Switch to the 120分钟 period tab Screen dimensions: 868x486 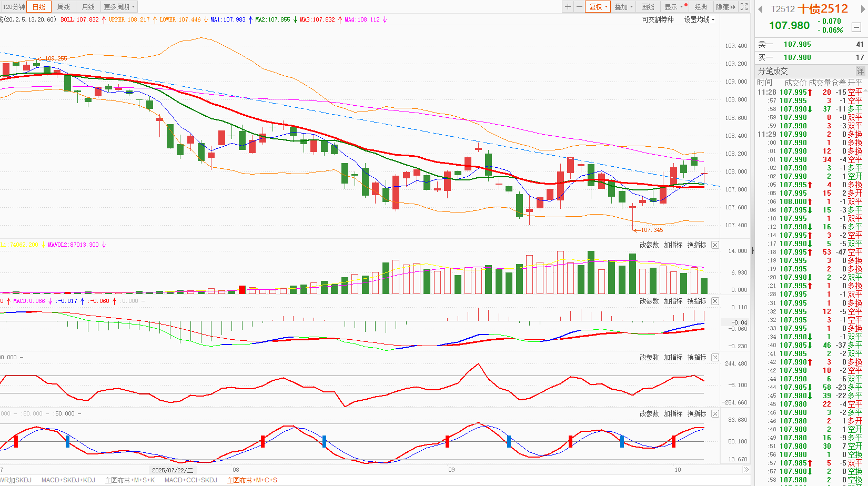coord(14,7)
